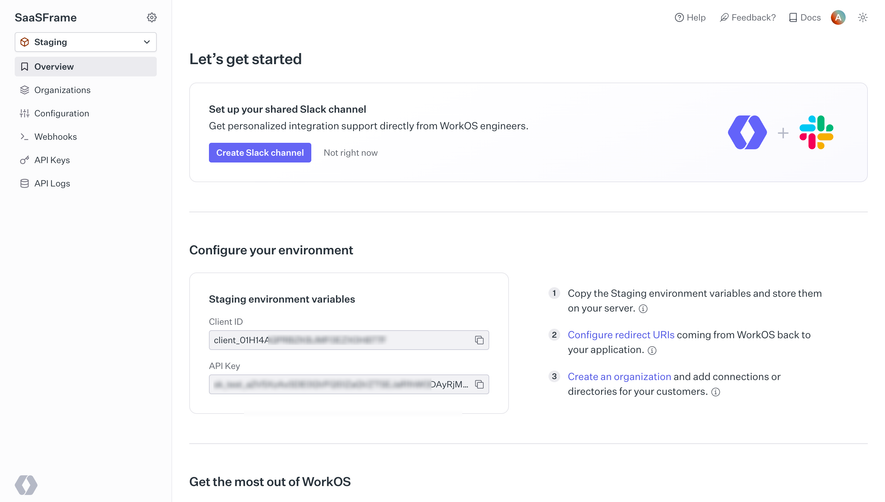Open the Staging environment dropdown

coord(86,42)
